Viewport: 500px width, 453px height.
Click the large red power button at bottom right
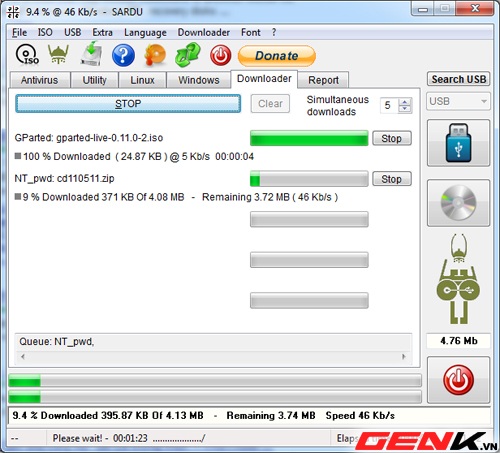[458, 380]
